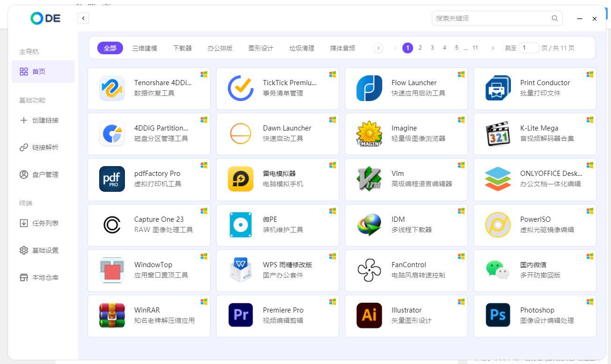Click the Imagine sunflower icon

[369, 133]
